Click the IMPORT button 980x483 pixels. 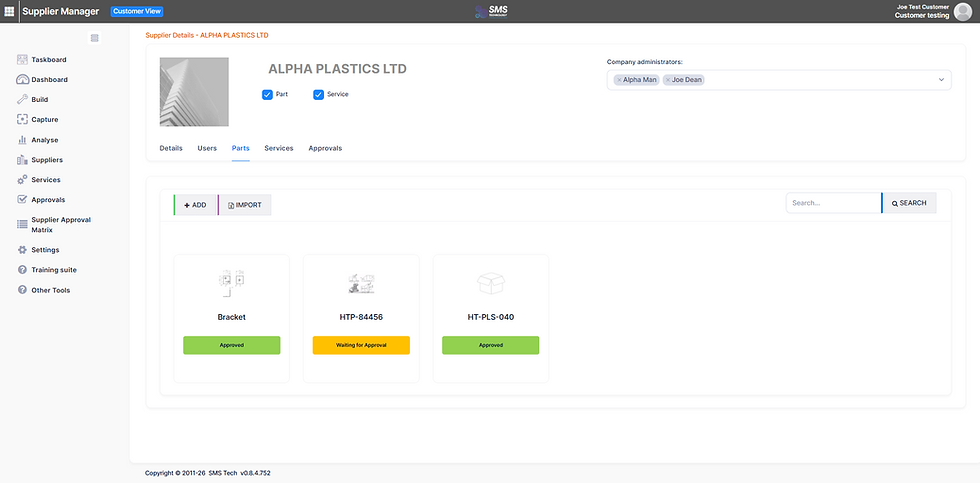click(244, 205)
